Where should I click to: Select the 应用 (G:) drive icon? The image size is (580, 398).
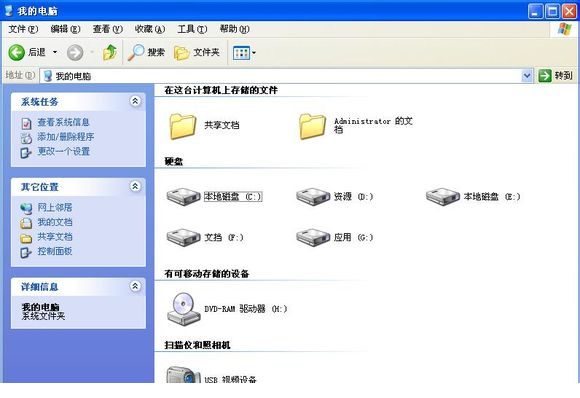point(313,237)
